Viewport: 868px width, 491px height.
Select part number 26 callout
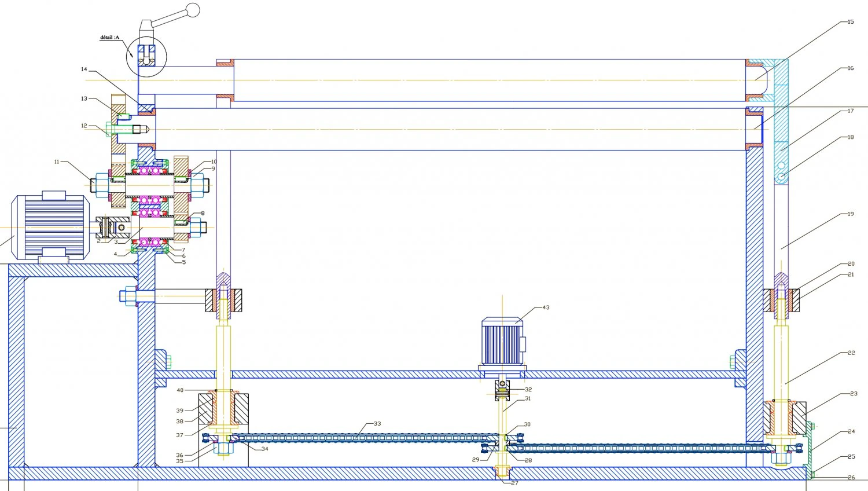coord(851,478)
